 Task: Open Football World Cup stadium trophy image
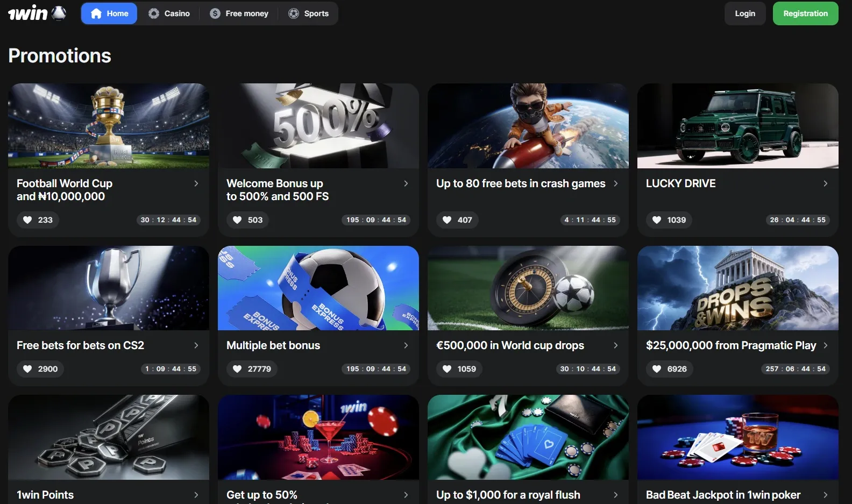109,126
